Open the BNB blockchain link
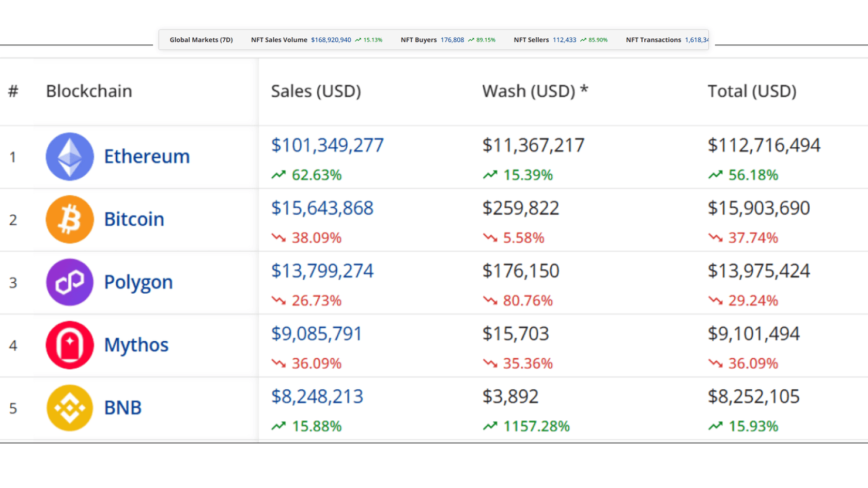This screenshot has height=488, width=868. coord(122,408)
